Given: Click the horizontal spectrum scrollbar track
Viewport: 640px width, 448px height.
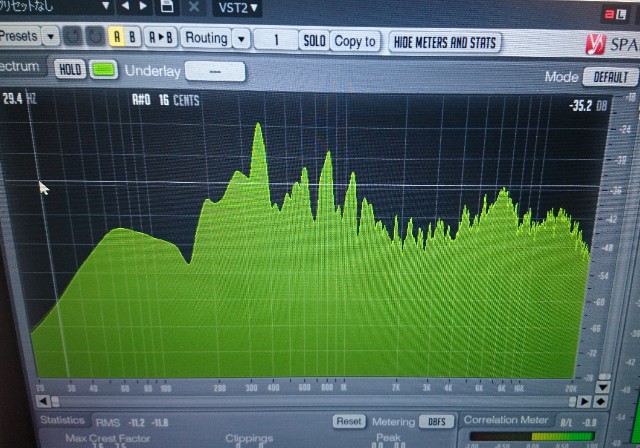Looking at the screenshot, I should coord(312,402).
